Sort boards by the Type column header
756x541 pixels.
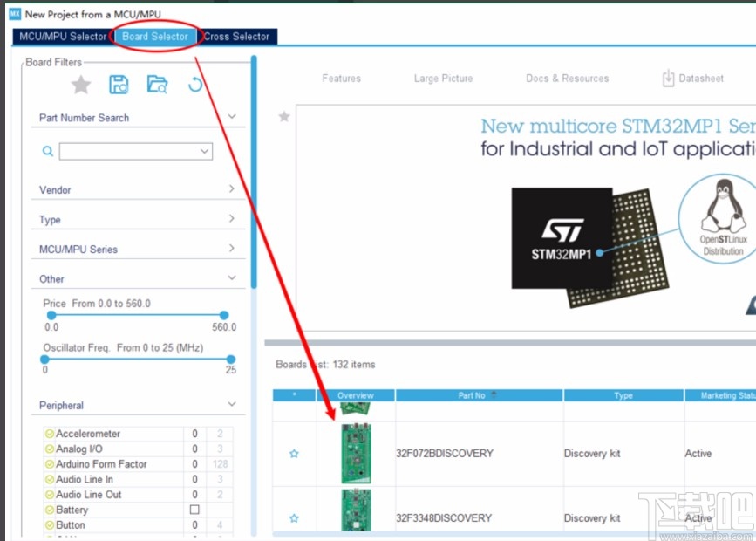[623, 395]
